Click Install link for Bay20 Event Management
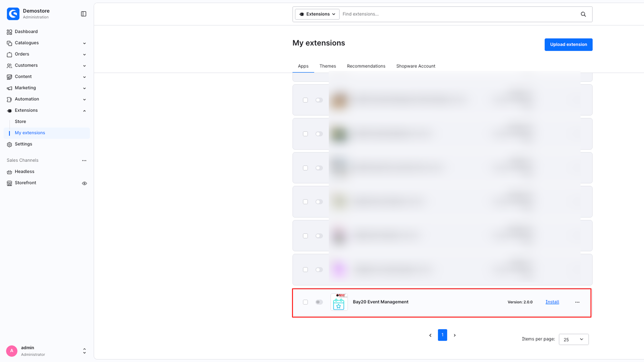 [x=552, y=302]
